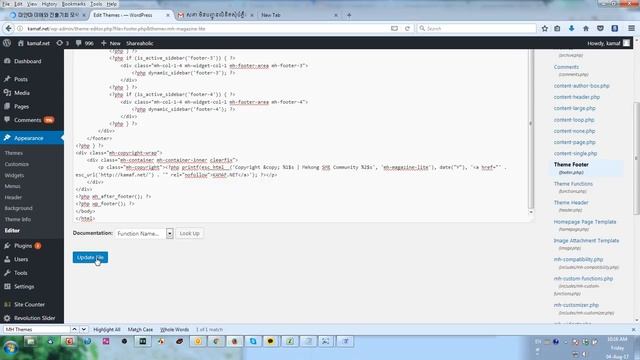The height and width of the screenshot is (360, 640).
Task: Open Theme Header template file
Action: (x=571, y=202)
